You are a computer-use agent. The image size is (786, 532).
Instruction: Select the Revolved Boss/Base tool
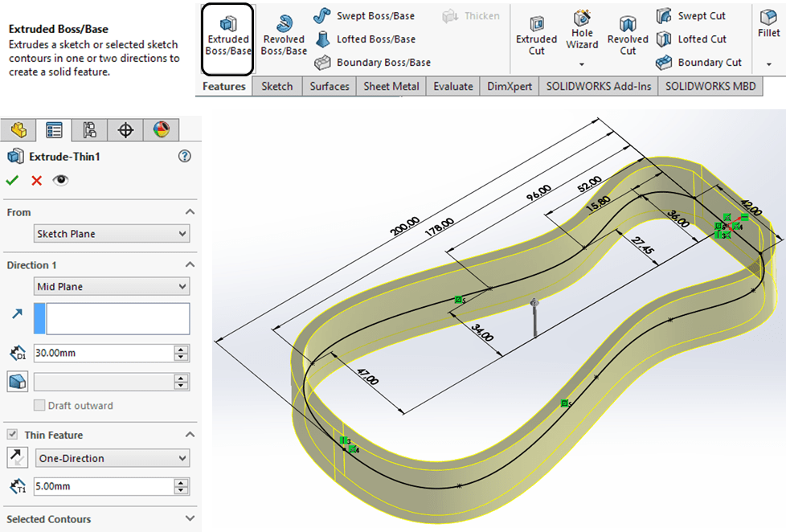tap(284, 35)
